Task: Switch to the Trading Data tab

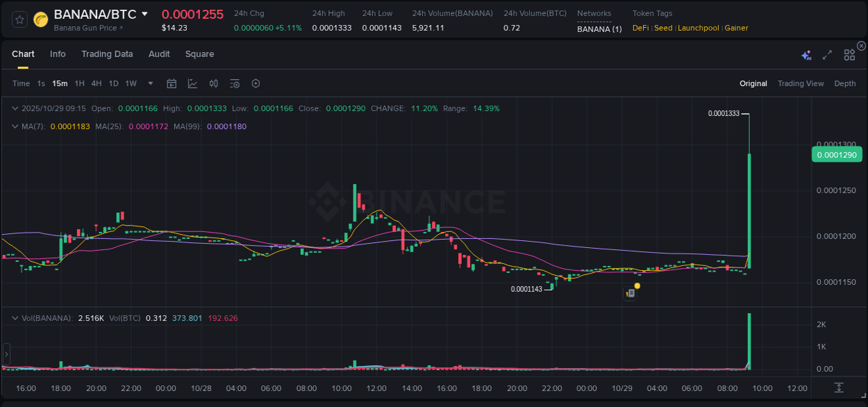Action: click(x=107, y=54)
